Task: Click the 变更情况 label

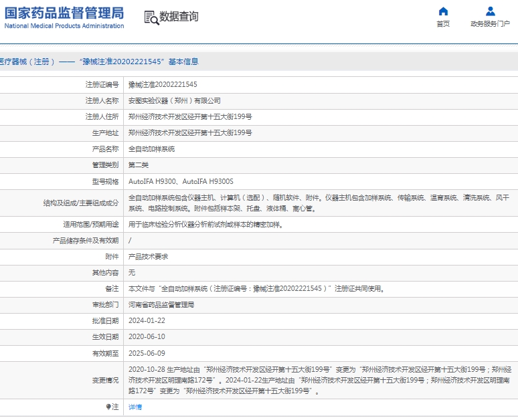Action: coord(105,381)
